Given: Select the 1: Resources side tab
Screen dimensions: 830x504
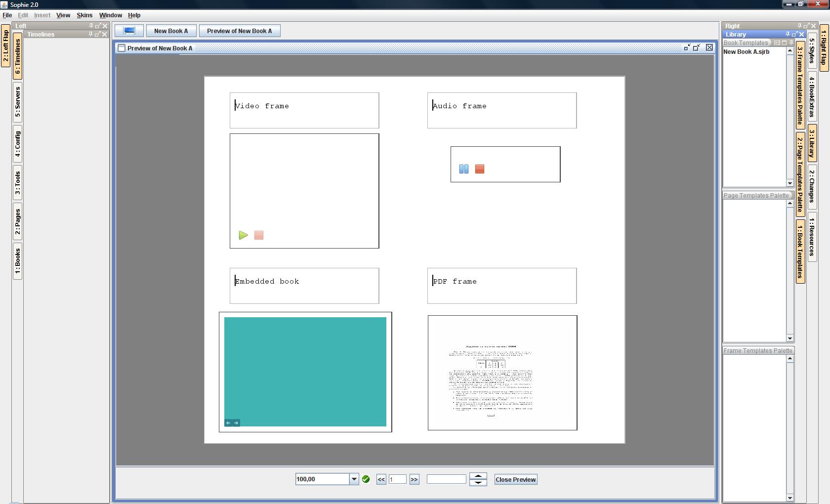Looking at the screenshot, I should pos(812,237).
